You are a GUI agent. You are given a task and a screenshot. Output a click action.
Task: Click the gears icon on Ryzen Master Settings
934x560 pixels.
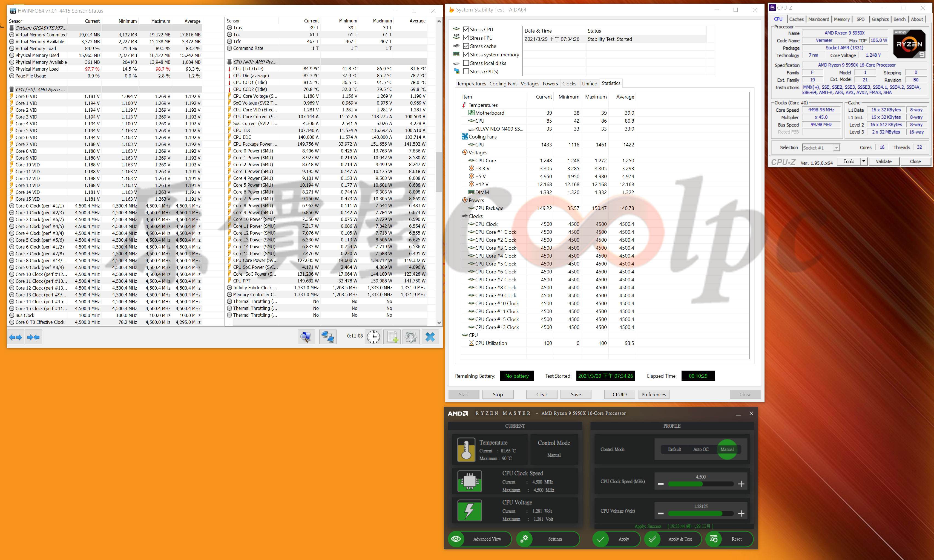(524, 539)
